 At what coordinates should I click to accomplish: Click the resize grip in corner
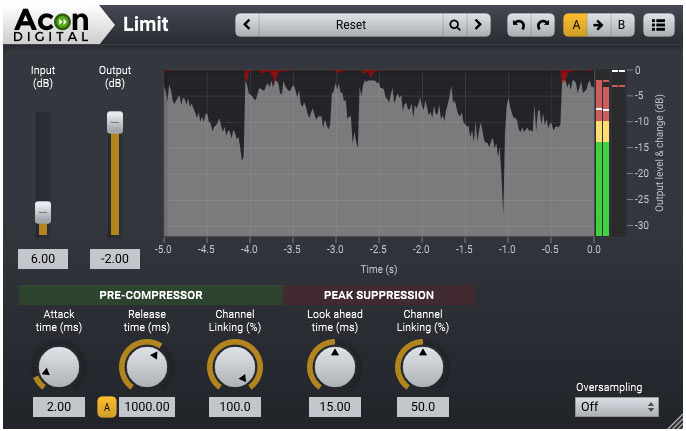pos(676,422)
